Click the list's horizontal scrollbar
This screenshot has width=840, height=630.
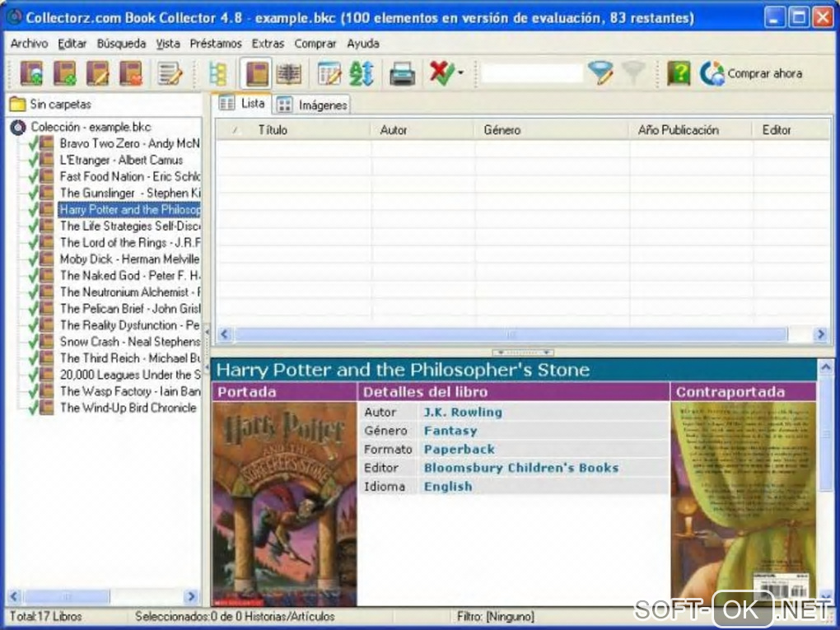coord(511,334)
